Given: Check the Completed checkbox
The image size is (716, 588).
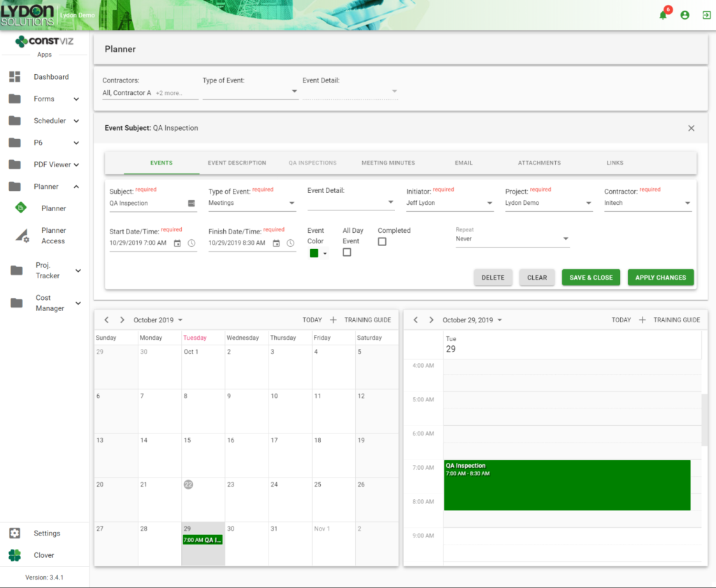Looking at the screenshot, I should [x=382, y=242].
